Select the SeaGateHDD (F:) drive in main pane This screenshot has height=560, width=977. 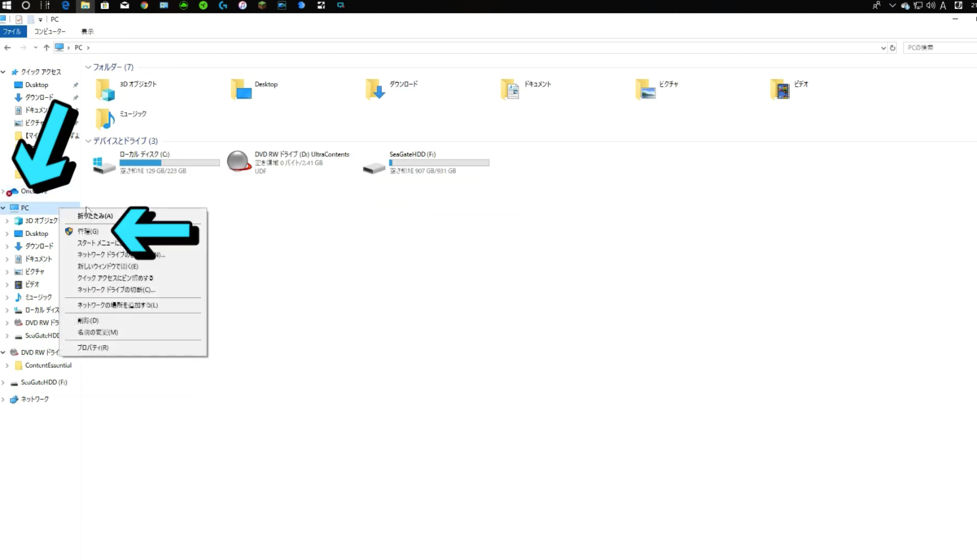point(426,163)
